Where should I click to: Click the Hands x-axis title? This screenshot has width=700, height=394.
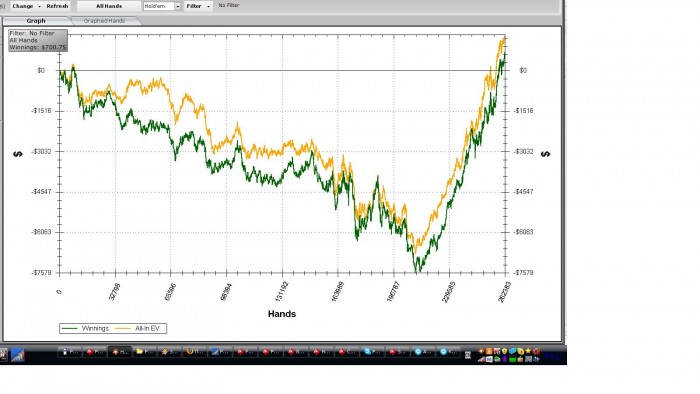tap(282, 314)
